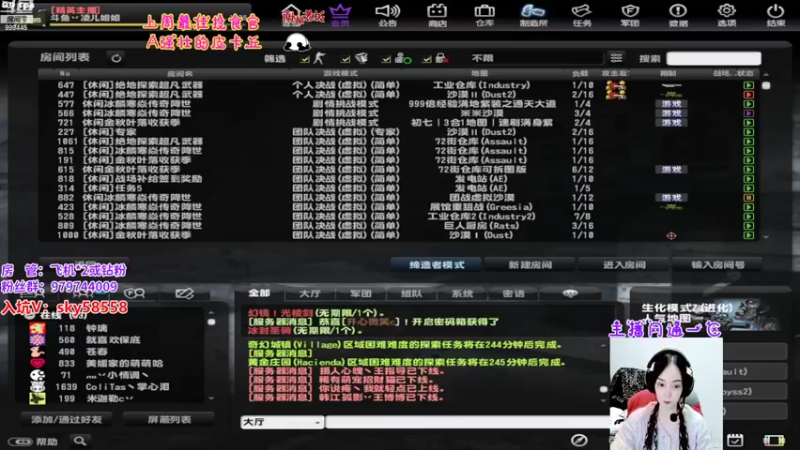This screenshot has width=800, height=450.
Task: Switch to the 组队 chat tab
Action: pos(412,293)
